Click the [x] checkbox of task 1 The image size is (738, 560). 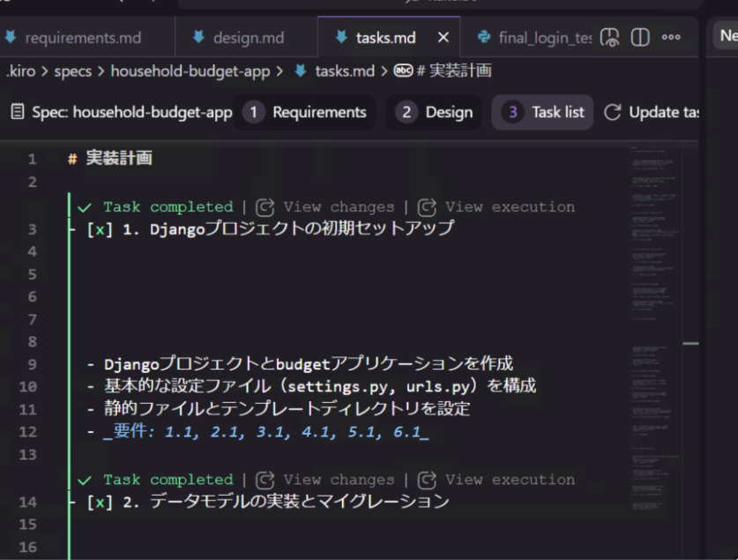click(x=100, y=230)
